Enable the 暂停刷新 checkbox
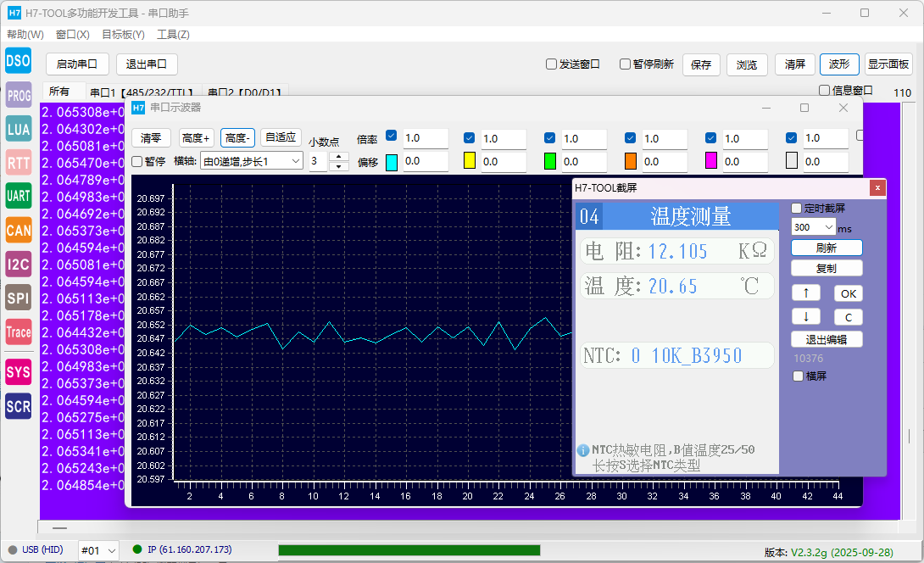The width and height of the screenshot is (924, 563). tap(626, 64)
